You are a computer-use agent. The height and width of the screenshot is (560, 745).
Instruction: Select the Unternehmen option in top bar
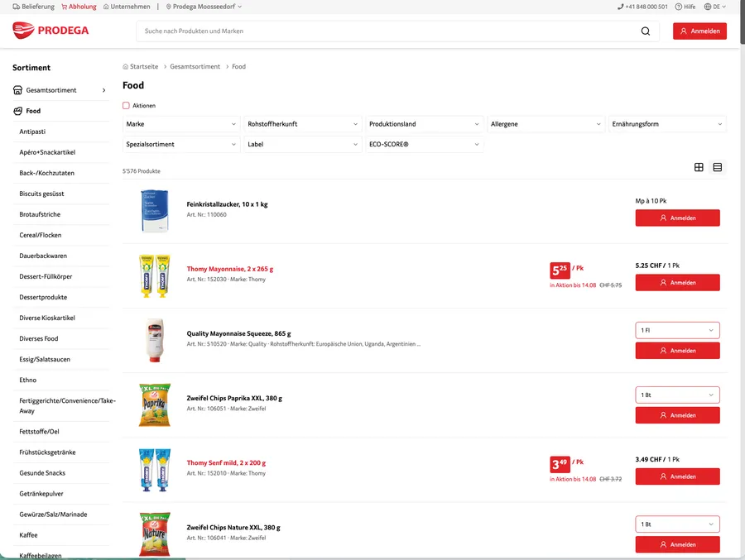tap(127, 7)
